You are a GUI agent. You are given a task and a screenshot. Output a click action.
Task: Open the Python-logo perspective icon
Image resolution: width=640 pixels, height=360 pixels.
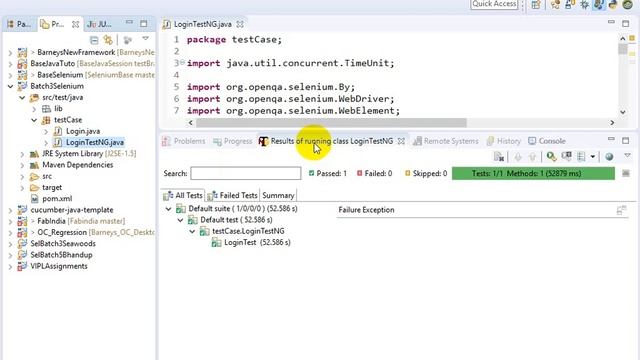click(x=613, y=5)
